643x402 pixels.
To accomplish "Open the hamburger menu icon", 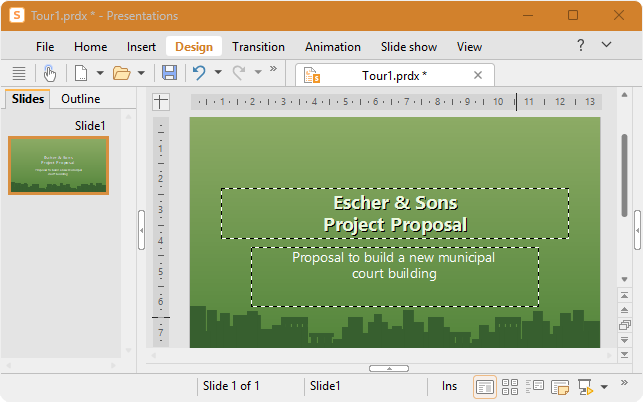I will pos(19,73).
